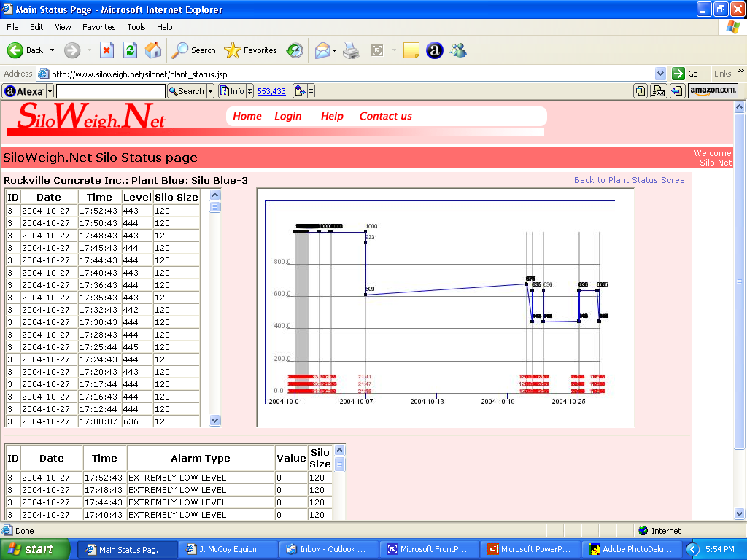Image resolution: width=747 pixels, height=560 pixels.
Task: Click Back to Plant Status Screen link
Action: click(632, 180)
